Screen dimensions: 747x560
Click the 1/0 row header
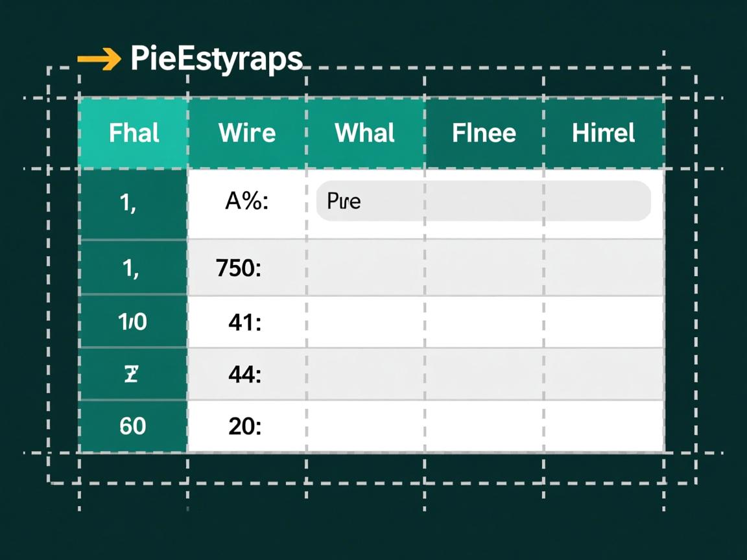[133, 321]
